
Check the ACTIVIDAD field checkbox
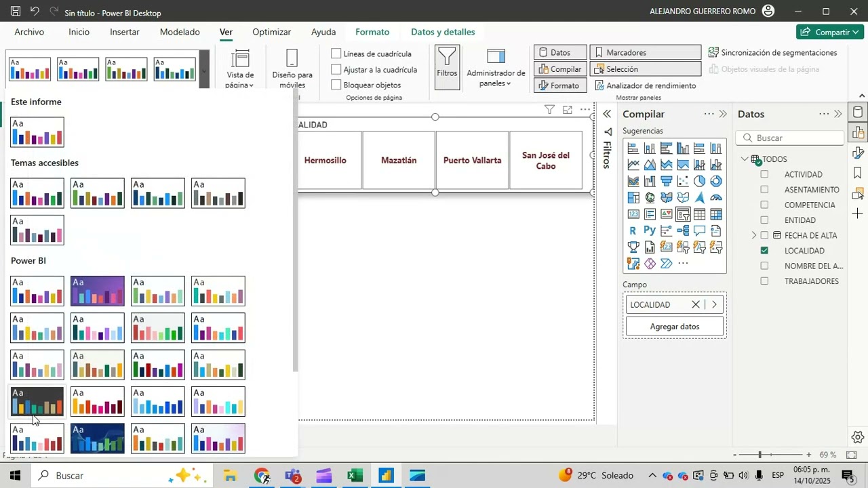(x=764, y=174)
